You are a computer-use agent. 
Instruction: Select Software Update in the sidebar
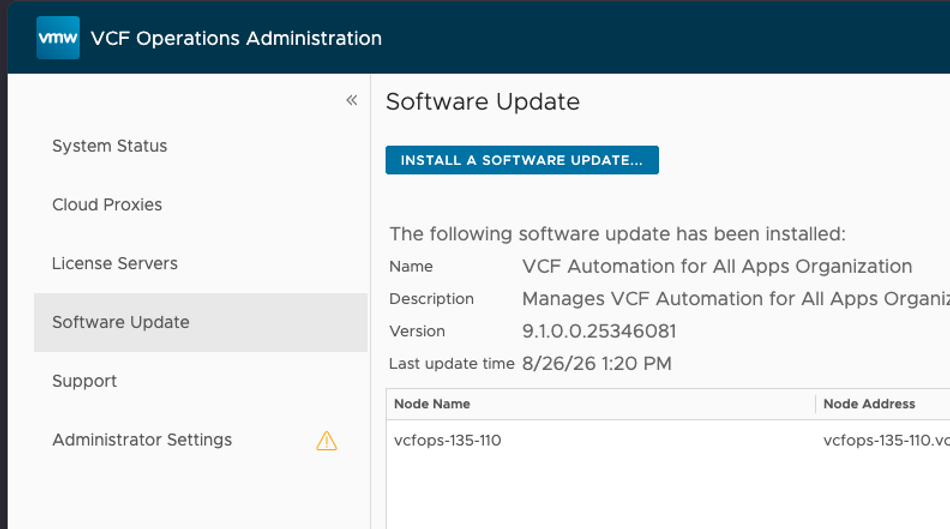coord(201,322)
